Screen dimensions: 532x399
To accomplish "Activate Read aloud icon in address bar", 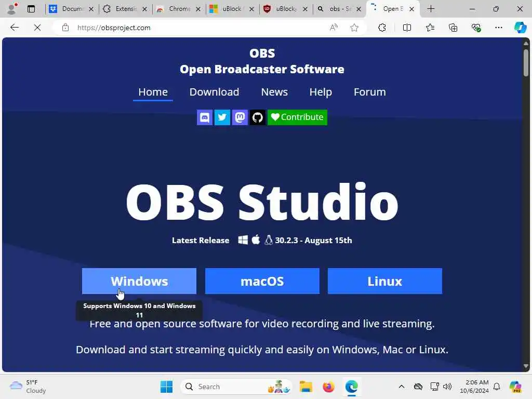I will tap(334, 28).
